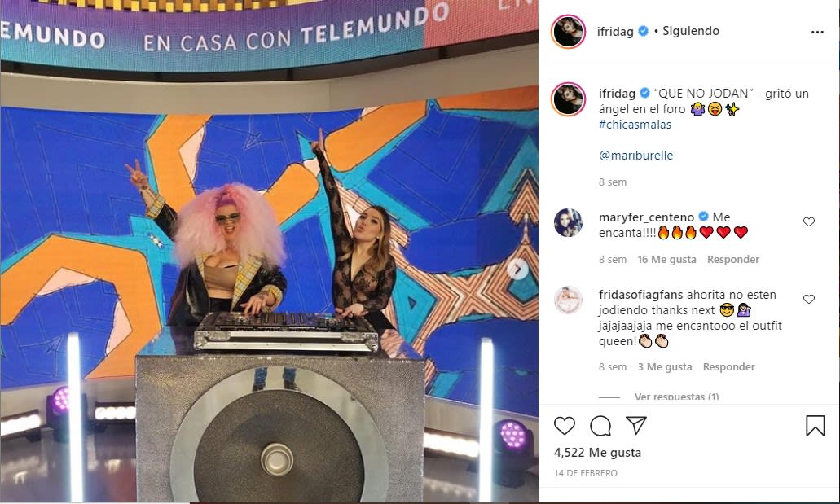Click maryfer_centeno's avatar
The width and height of the screenshot is (840, 504).
coord(568,222)
